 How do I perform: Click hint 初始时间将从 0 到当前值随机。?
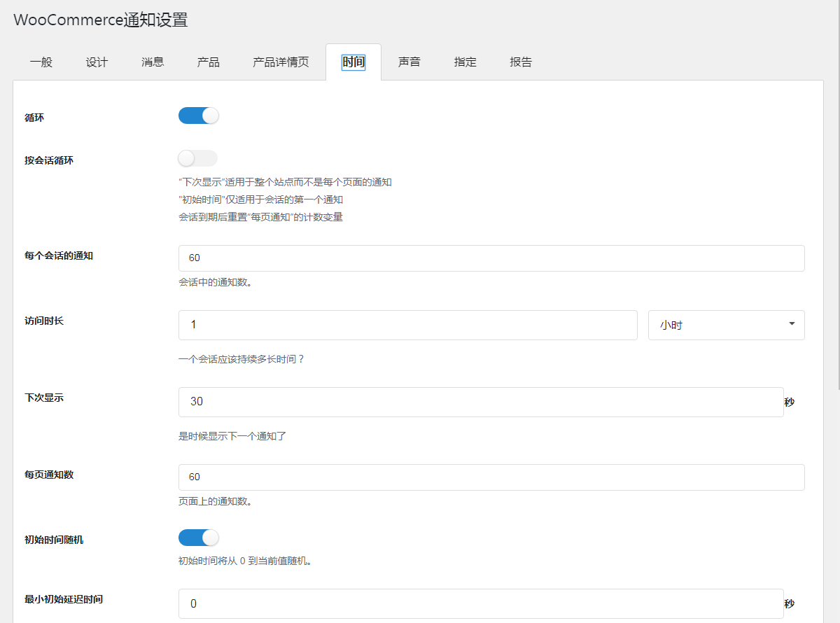(x=245, y=561)
